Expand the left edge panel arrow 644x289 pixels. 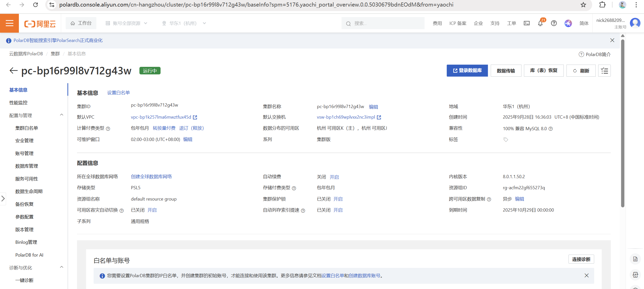pyautogui.click(x=3, y=199)
